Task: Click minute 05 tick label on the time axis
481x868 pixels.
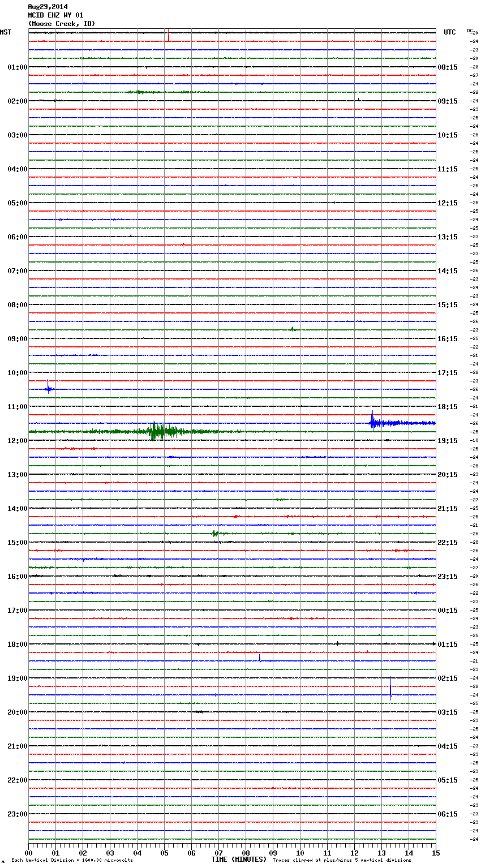Action: (x=164, y=853)
